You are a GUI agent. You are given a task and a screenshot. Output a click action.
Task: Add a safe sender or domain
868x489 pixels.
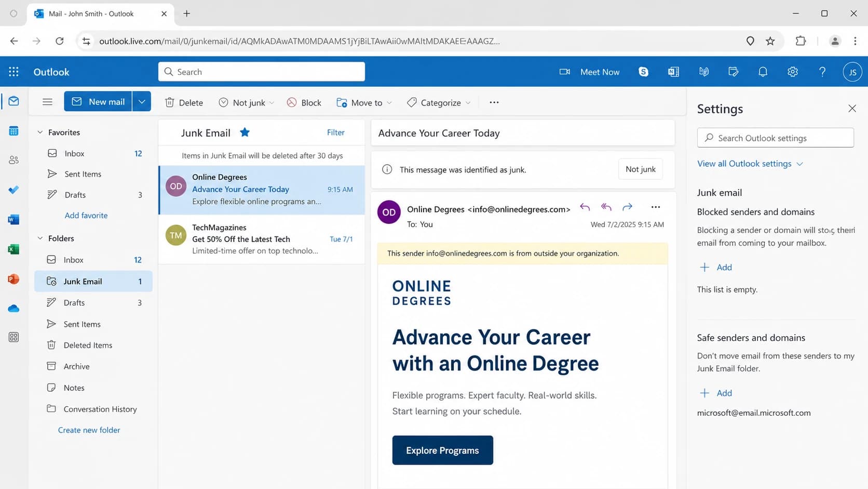coord(716,393)
